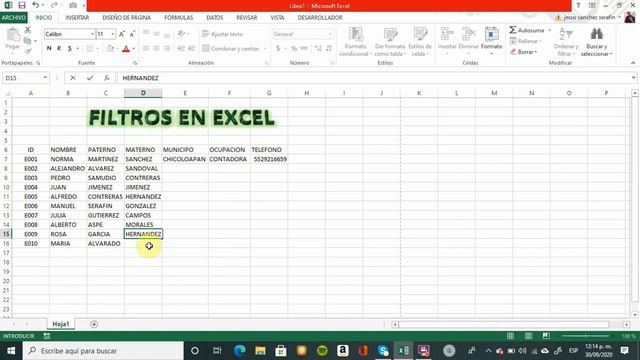Apply currency accounting format
The image size is (640, 360).
point(278,49)
